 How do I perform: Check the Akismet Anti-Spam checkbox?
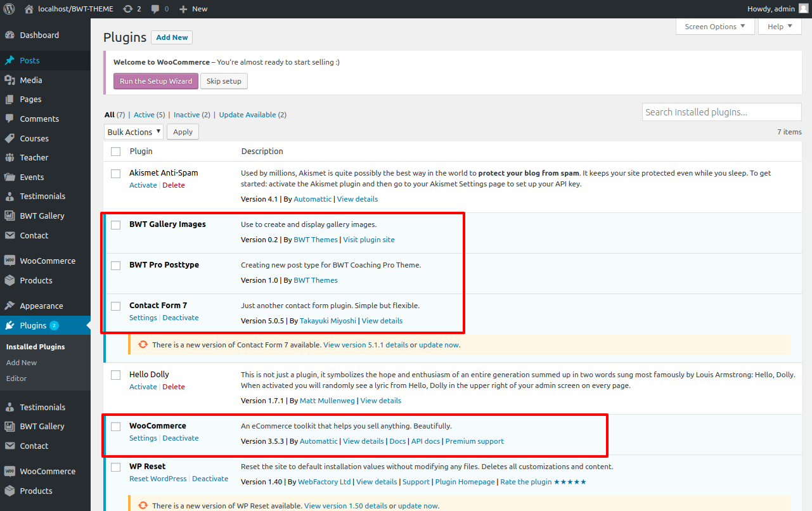point(115,173)
